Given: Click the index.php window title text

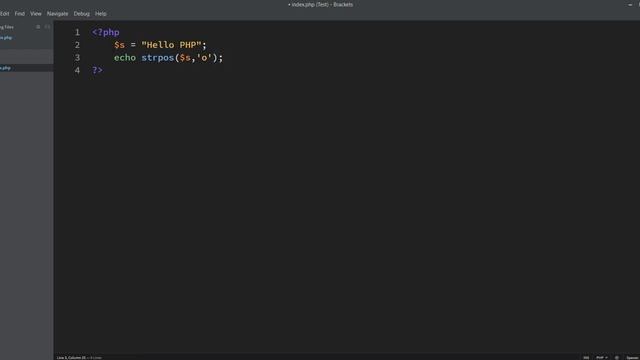Looking at the screenshot, I should coord(320,4).
